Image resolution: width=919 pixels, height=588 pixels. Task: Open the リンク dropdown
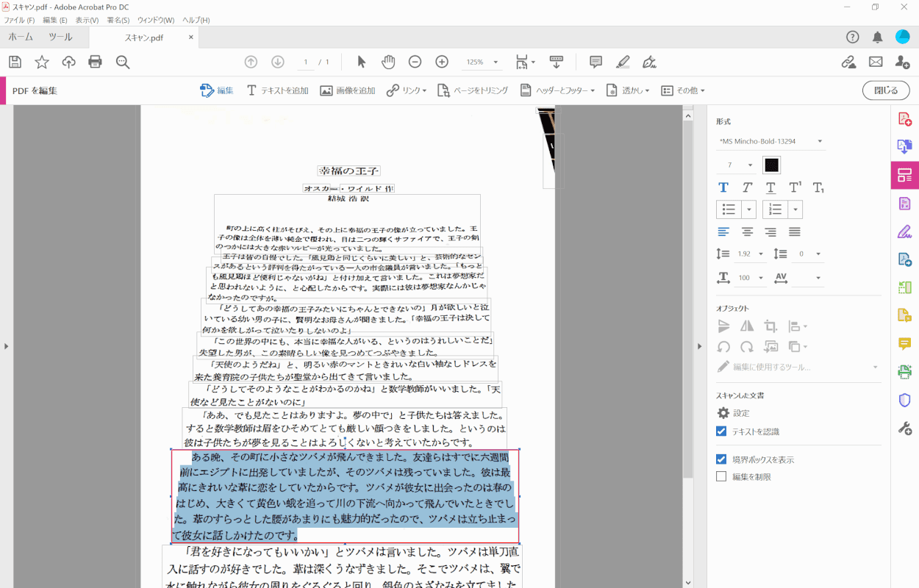[407, 90]
